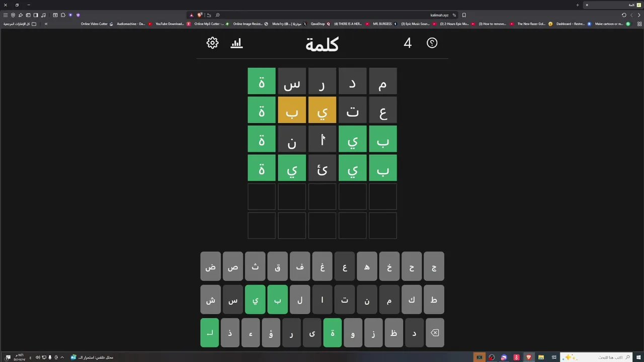Open the browser hamburger menu
The height and width of the screenshot is (362, 644).
6,15
